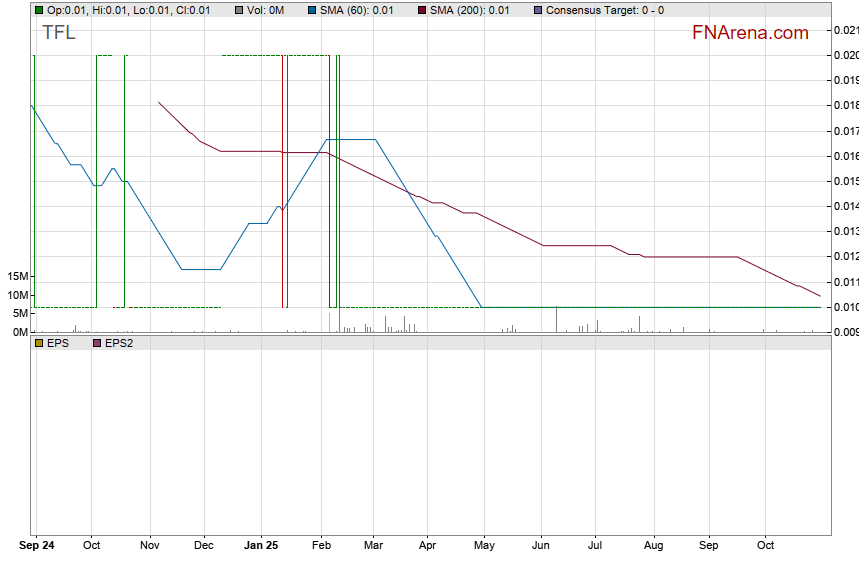Open the FNArena.com watermark link

point(749,33)
